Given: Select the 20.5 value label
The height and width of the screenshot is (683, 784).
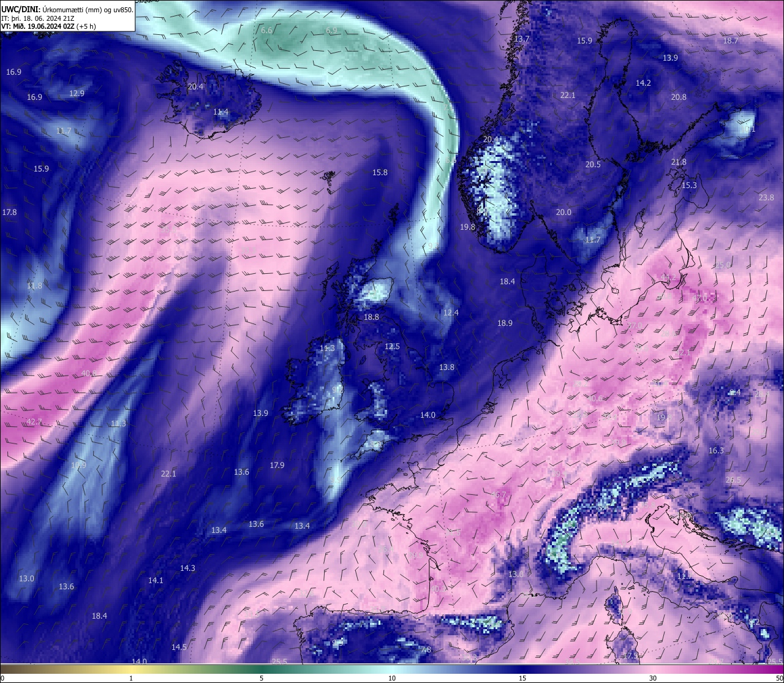Looking at the screenshot, I should [593, 165].
